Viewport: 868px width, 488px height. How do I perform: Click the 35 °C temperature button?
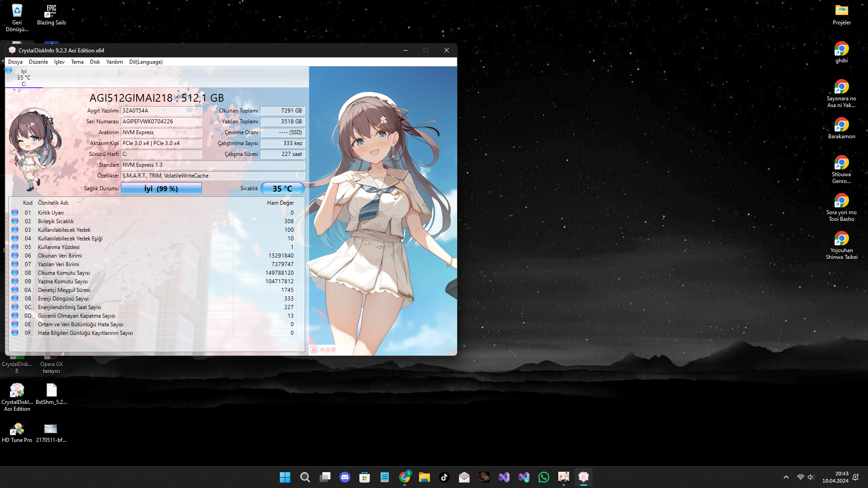[282, 189]
